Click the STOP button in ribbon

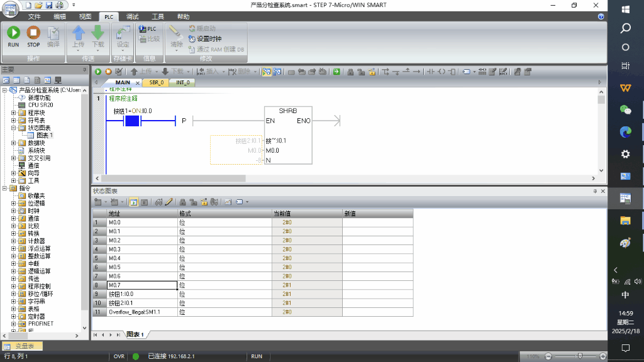(x=33, y=36)
